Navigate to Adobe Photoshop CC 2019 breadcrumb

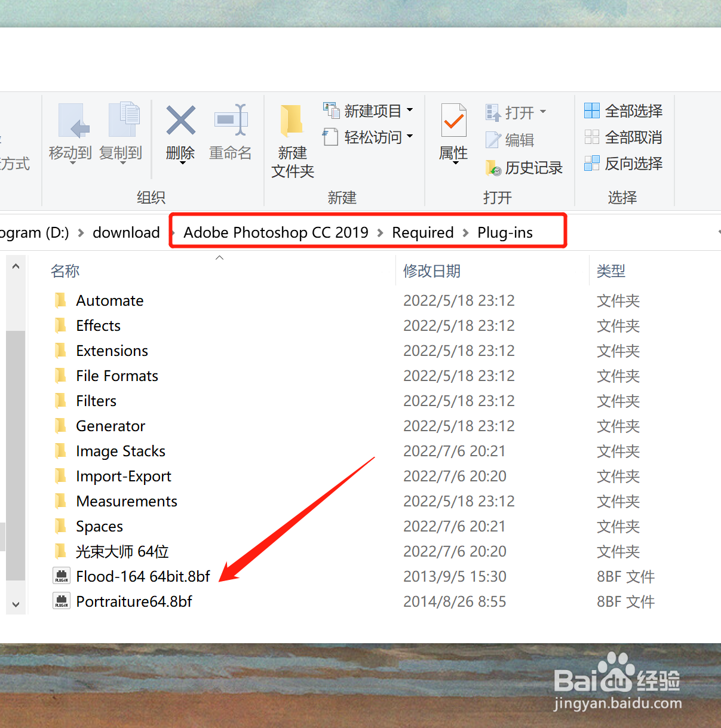276,232
